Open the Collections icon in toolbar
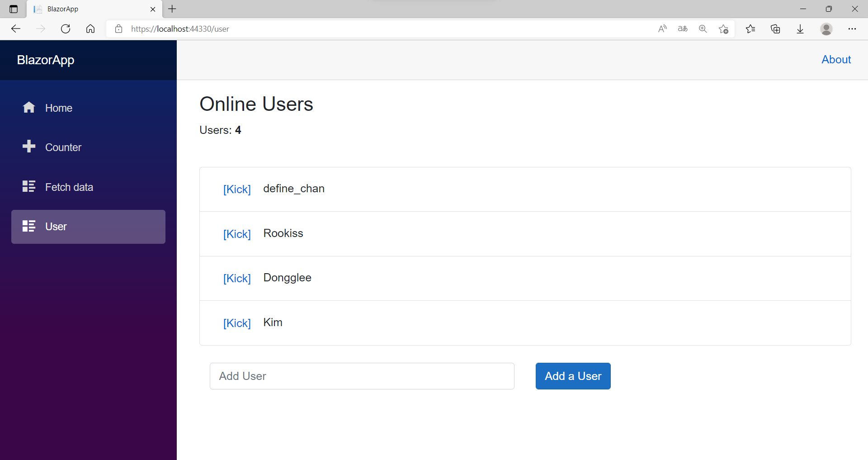This screenshot has height=460, width=868. tap(775, 29)
